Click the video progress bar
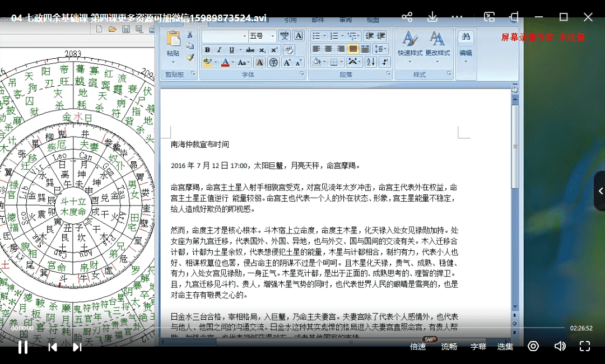Screen dimensions: 605x364 [x=280, y=328]
